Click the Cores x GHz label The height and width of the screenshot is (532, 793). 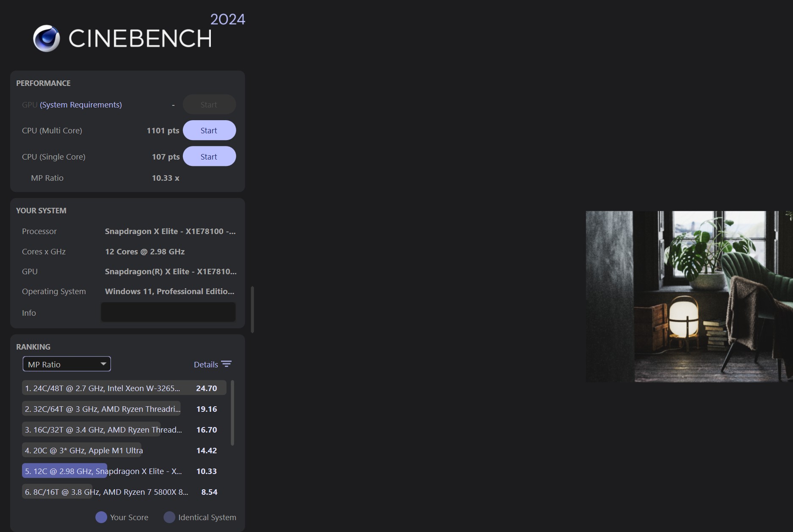tap(44, 251)
